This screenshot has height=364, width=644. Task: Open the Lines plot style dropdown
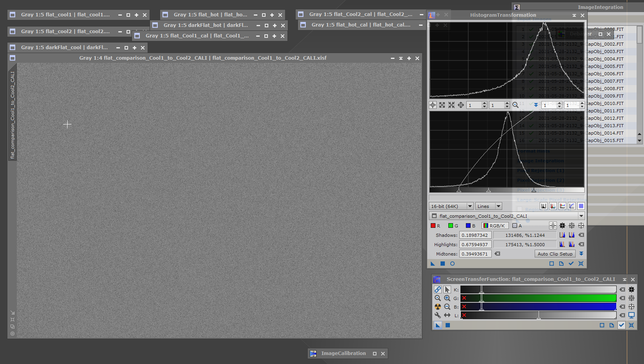489,206
